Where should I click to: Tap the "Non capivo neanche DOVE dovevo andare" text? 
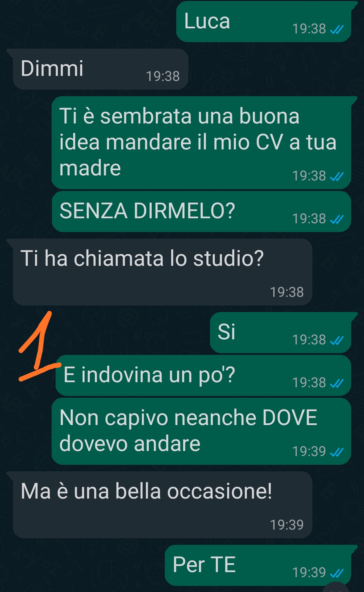[x=188, y=430]
